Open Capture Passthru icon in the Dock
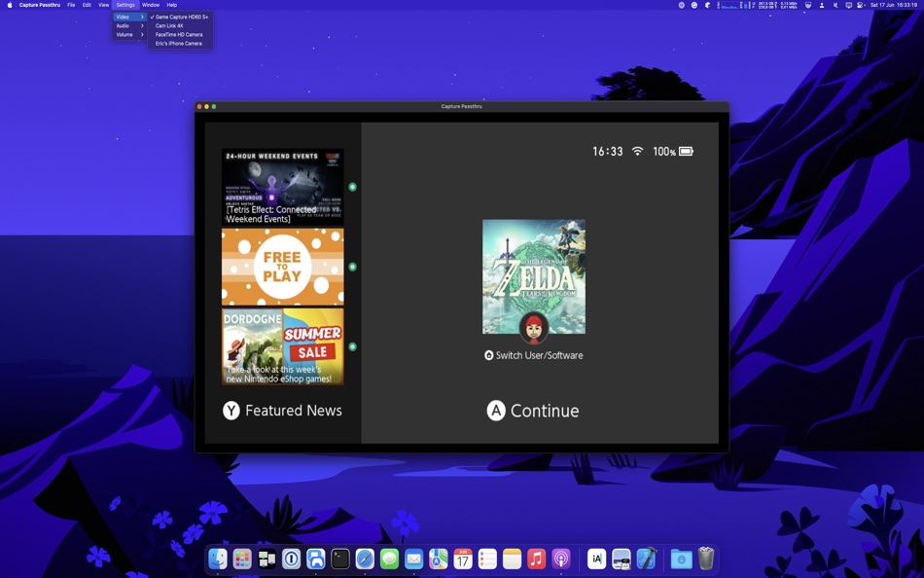Viewport: 924px width, 578px height. pos(316,558)
